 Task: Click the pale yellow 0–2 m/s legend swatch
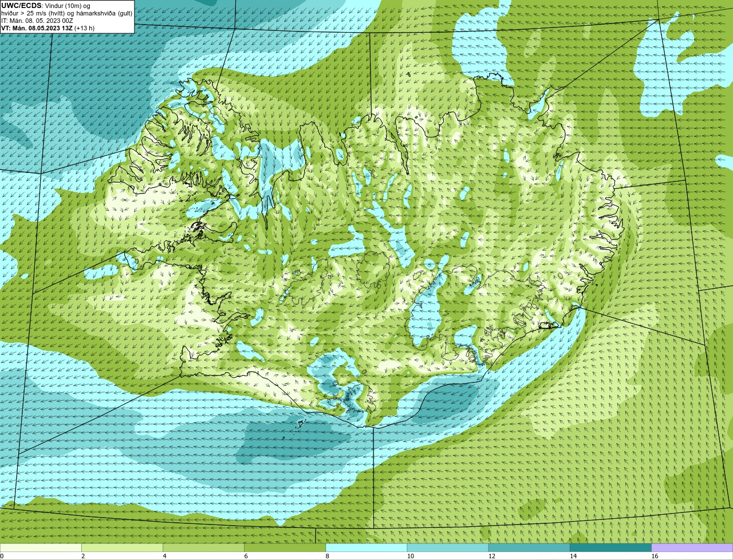pos(41,547)
